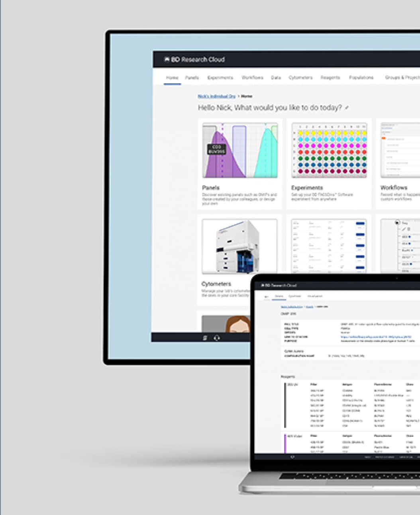Switch to the Workflows navigation tab
Screen dimensions: 420x515
(252, 78)
